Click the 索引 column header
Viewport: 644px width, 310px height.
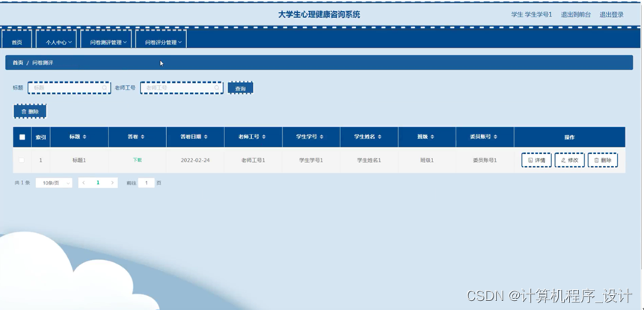click(x=40, y=137)
